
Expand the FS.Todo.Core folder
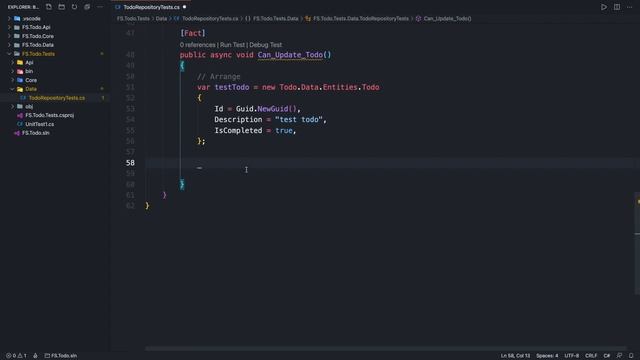(9, 36)
